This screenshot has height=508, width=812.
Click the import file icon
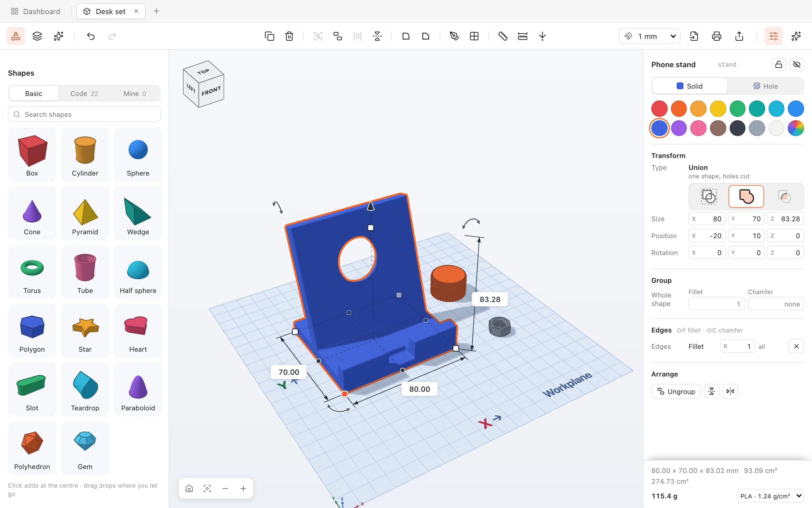tap(694, 36)
